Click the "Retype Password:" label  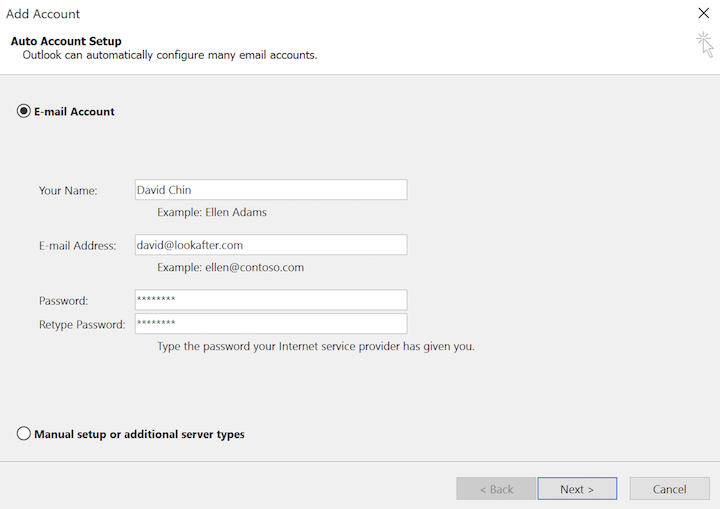click(x=82, y=324)
